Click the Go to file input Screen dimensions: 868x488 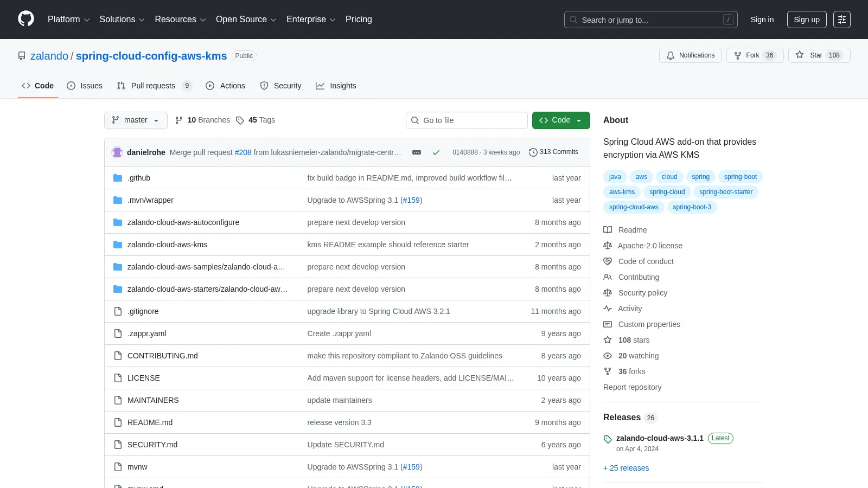coord(467,120)
